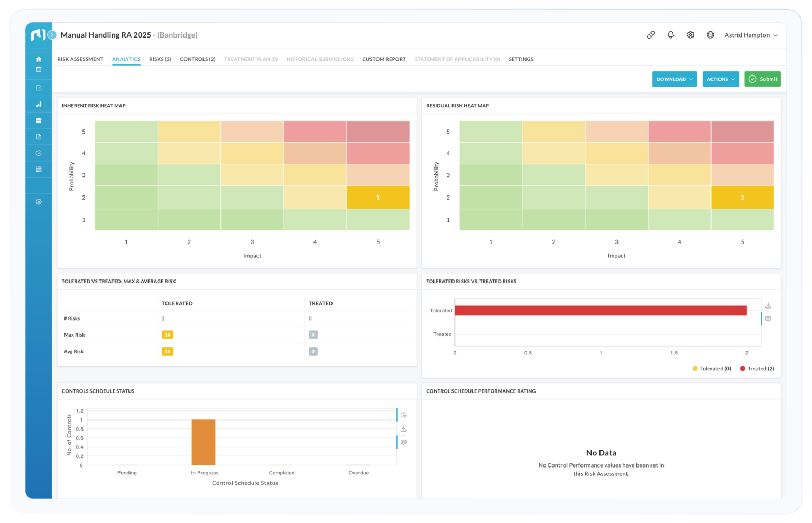Click the copy link icon in header
Screen dimensions: 812x523
pos(651,35)
